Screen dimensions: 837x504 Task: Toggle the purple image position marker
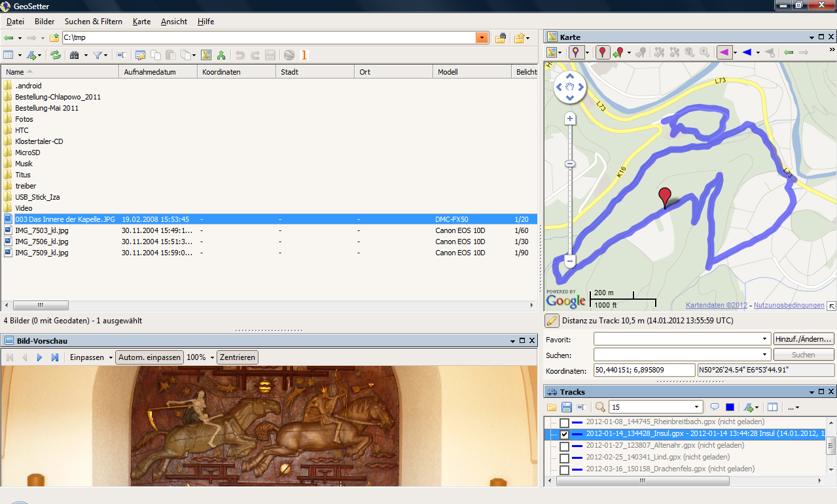[x=575, y=52]
